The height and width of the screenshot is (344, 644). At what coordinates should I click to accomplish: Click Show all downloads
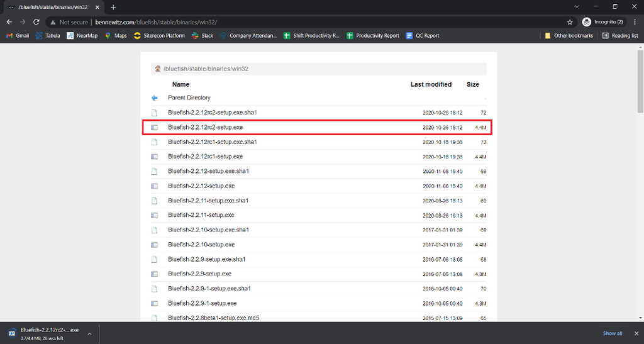pyautogui.click(x=613, y=333)
